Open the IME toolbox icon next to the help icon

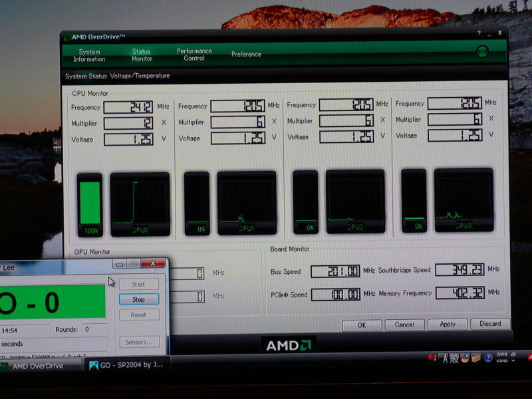tap(476, 358)
